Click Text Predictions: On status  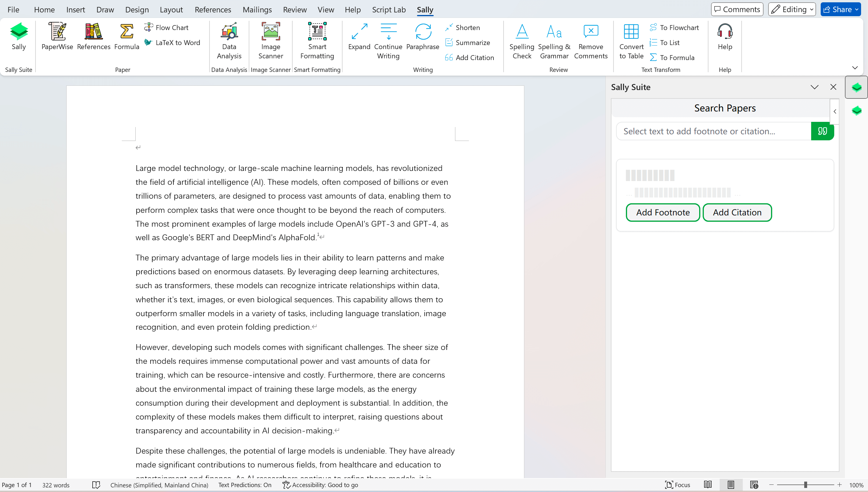coord(245,485)
